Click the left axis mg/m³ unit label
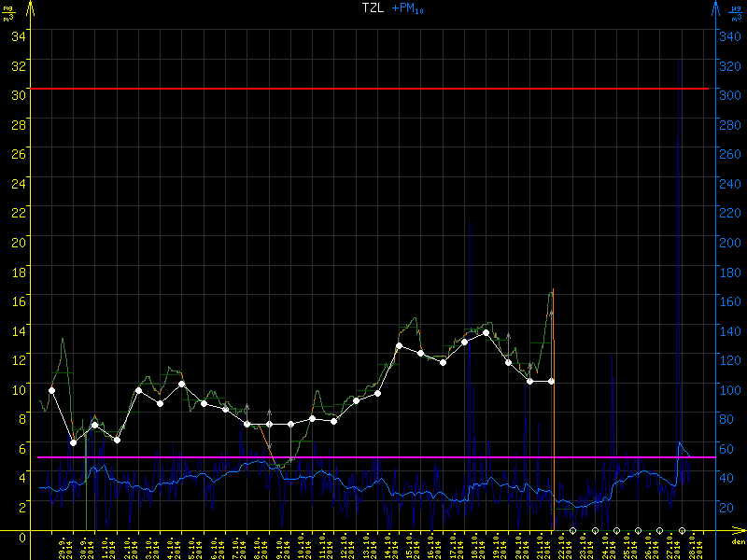 [x=9, y=13]
